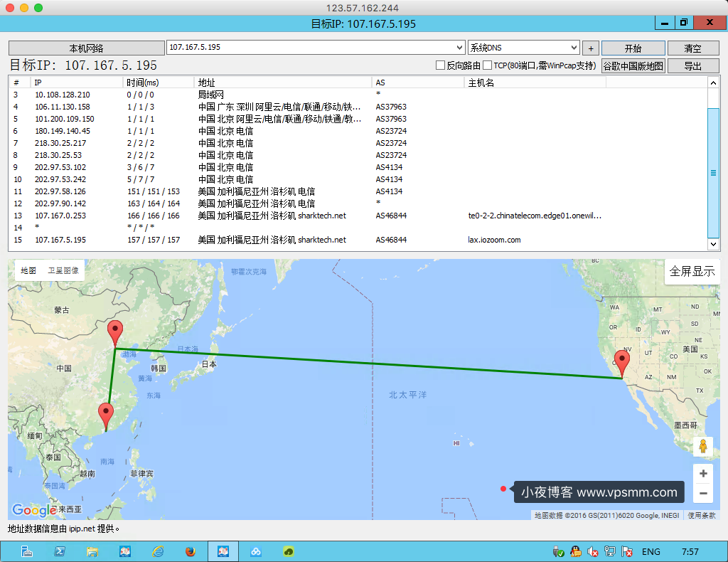Screen dimensions: 728x562
Task: Click the plus button next to DNS
Action: tap(591, 48)
